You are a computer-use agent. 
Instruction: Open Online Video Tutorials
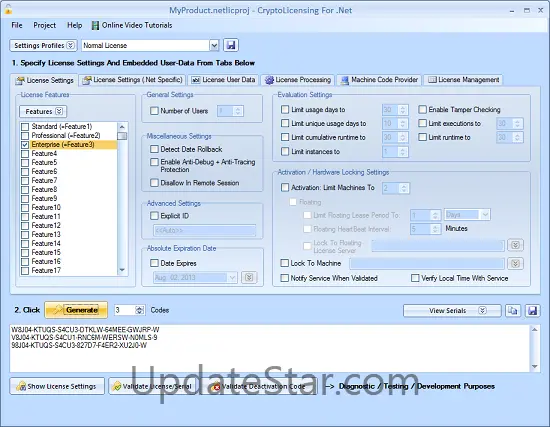(132, 25)
